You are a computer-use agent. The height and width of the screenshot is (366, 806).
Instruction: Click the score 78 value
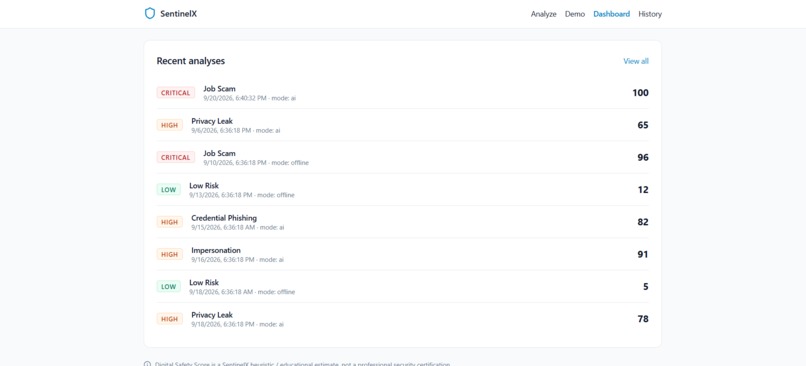(x=643, y=319)
